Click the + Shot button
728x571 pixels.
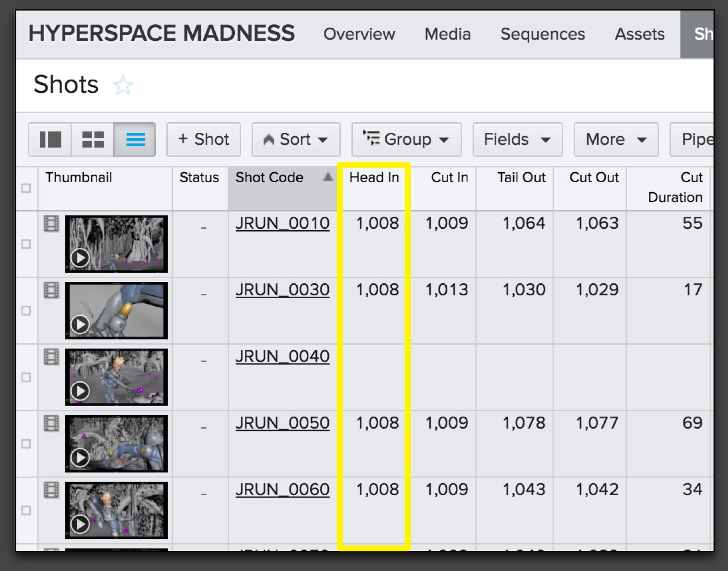click(203, 140)
